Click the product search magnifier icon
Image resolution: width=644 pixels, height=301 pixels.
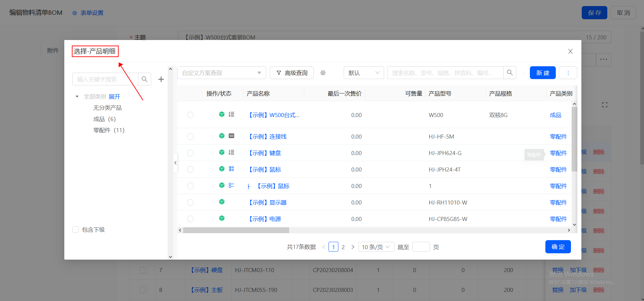tap(510, 73)
